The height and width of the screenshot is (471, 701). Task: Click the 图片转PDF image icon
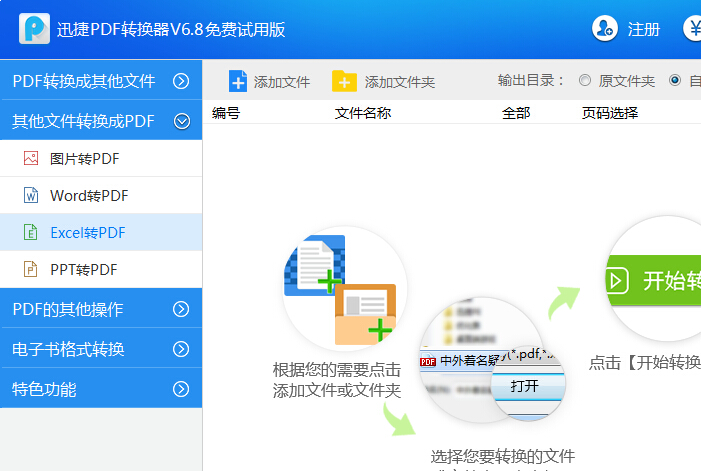pos(31,158)
